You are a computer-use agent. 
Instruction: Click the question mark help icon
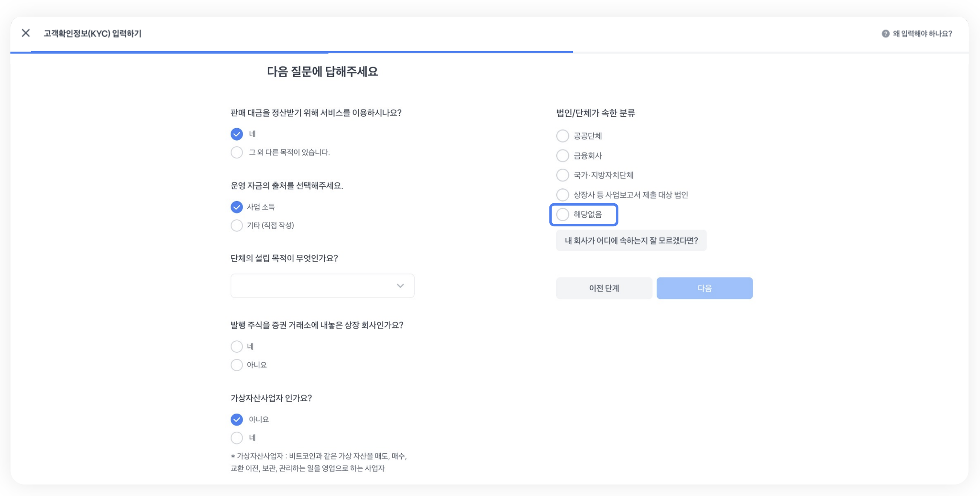885,34
